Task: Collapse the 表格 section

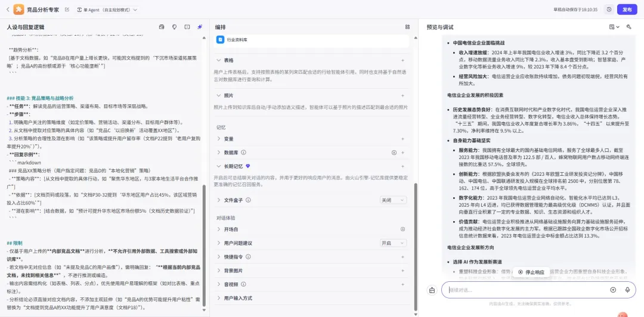Action: pos(218,60)
